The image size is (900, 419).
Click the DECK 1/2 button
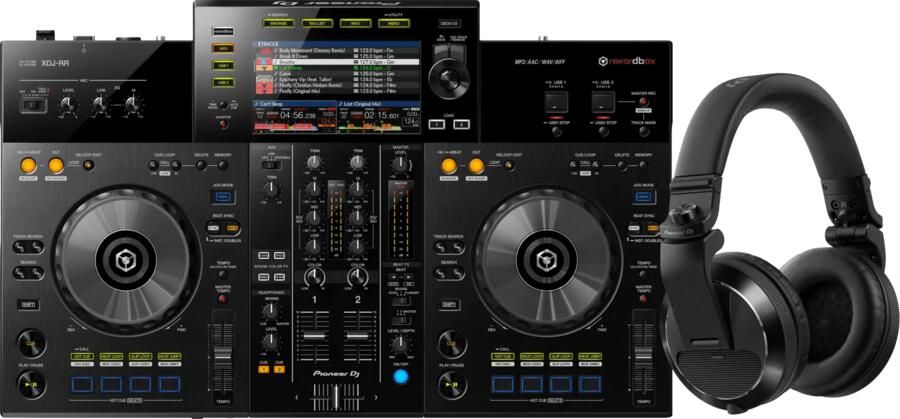tap(449, 24)
